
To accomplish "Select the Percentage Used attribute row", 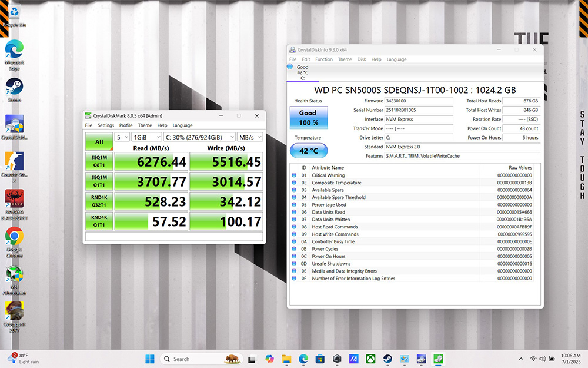I will point(412,205).
